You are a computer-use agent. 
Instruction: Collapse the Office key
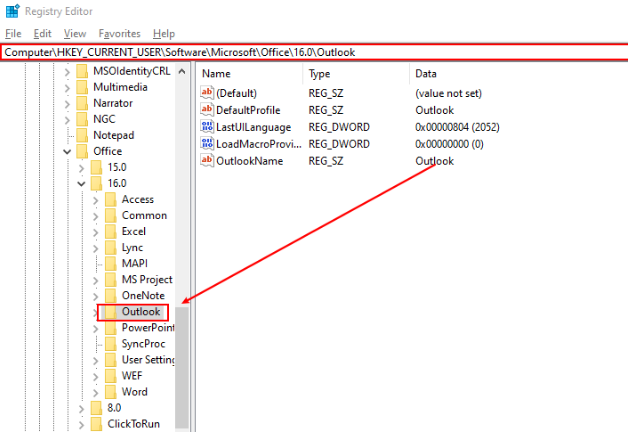point(67,152)
